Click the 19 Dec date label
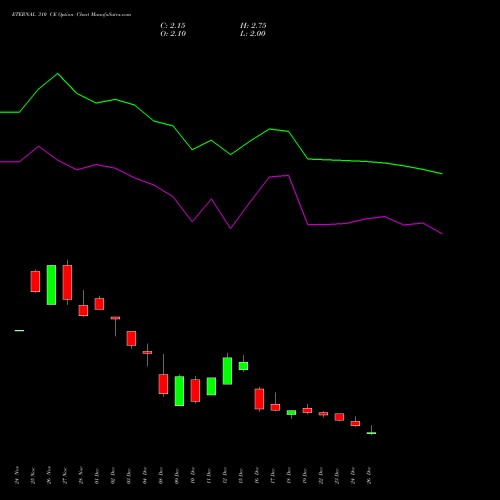500x500 pixels. 305,476
